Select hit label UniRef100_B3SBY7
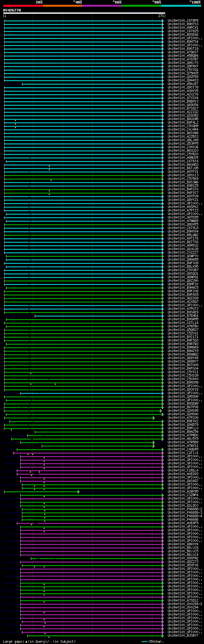The width and height of the screenshot is (204, 644). pos(183,635)
